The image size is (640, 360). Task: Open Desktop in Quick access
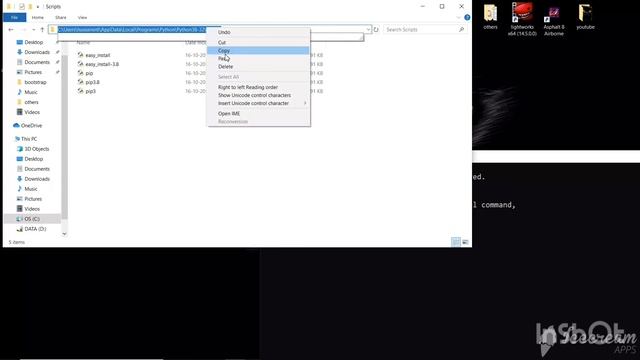click(x=33, y=42)
